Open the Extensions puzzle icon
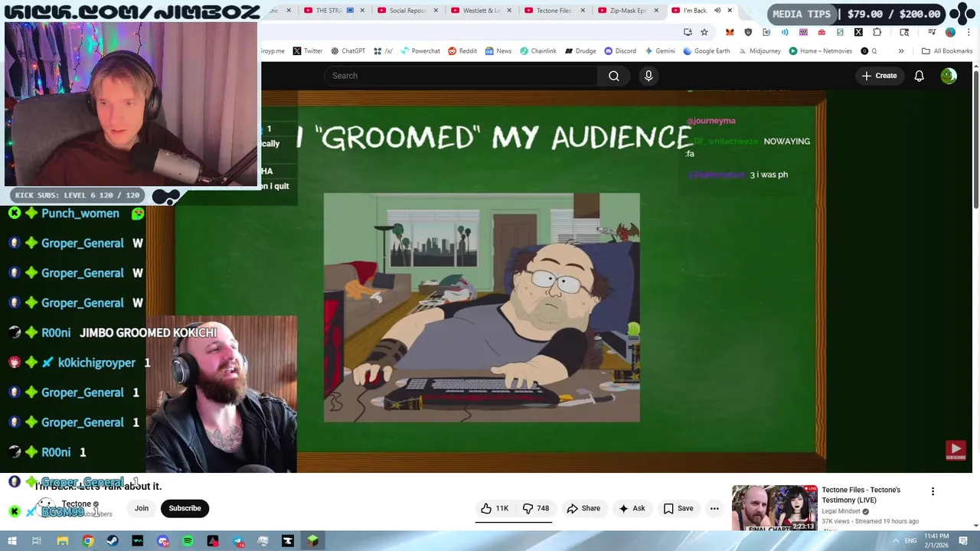This screenshot has width=980, height=551. [877, 32]
